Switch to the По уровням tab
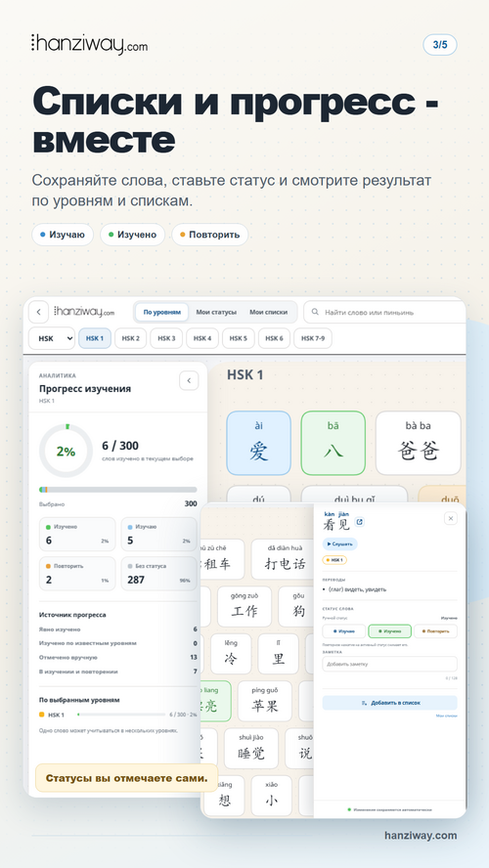Viewport: 489px width, 868px height. (161, 312)
